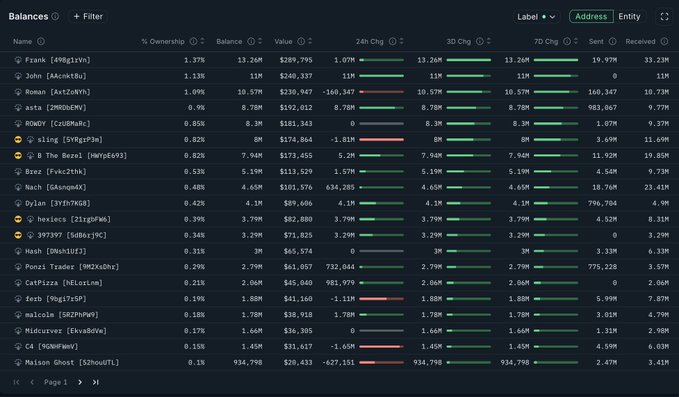Image resolution: width=679 pixels, height=397 pixels.
Task: Click the % Ownership info icon
Action: [193, 42]
